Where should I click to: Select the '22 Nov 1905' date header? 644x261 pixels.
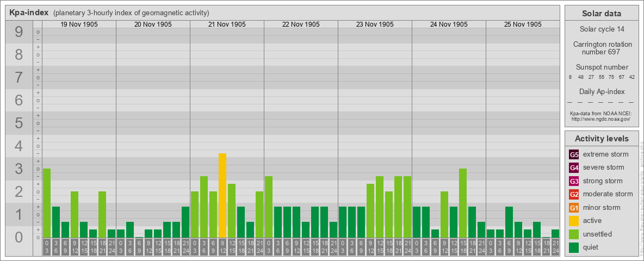[301, 24]
